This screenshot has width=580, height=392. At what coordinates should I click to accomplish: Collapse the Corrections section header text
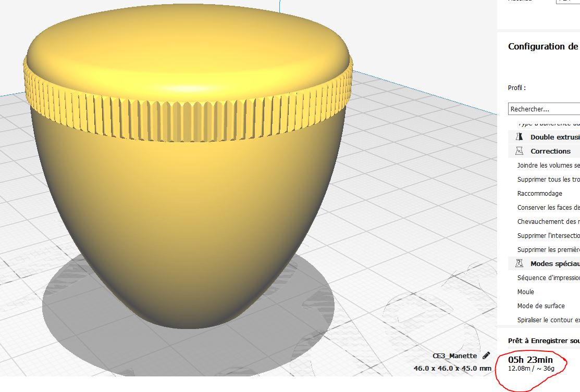550,151
